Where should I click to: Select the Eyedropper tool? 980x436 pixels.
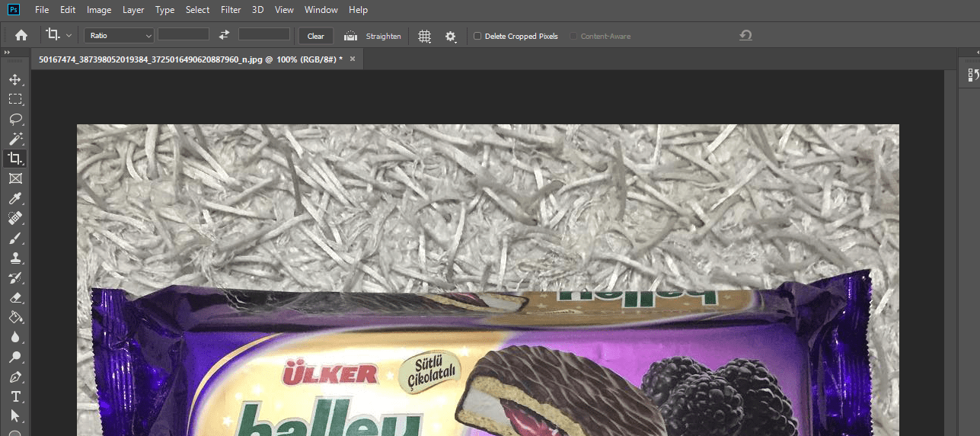click(14, 198)
